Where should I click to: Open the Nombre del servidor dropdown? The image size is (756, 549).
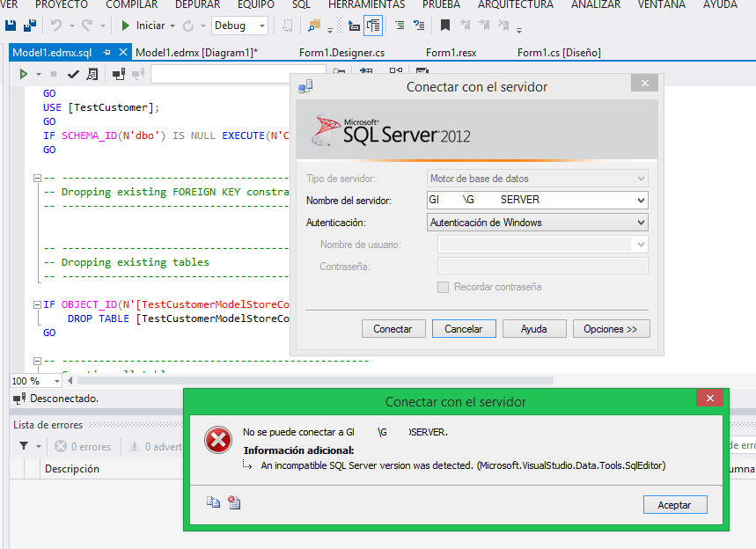click(641, 200)
